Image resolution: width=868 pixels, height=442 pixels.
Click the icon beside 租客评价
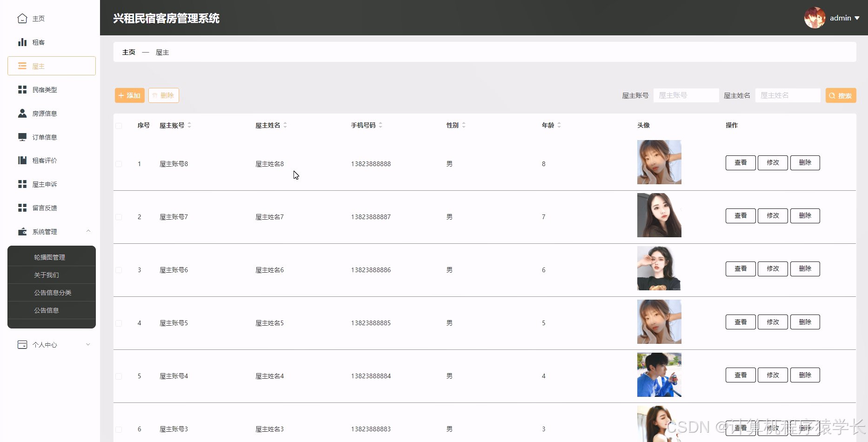tap(22, 161)
